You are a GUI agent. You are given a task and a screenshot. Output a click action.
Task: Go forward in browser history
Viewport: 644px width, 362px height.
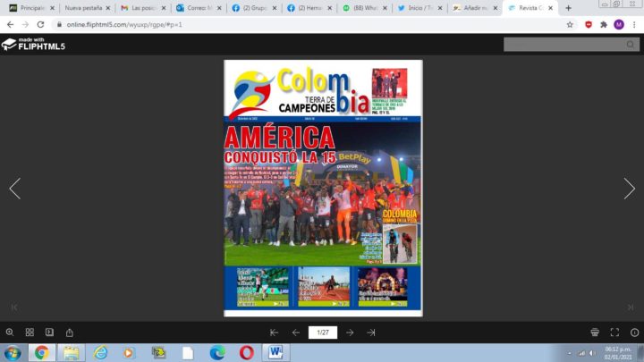[25, 25]
